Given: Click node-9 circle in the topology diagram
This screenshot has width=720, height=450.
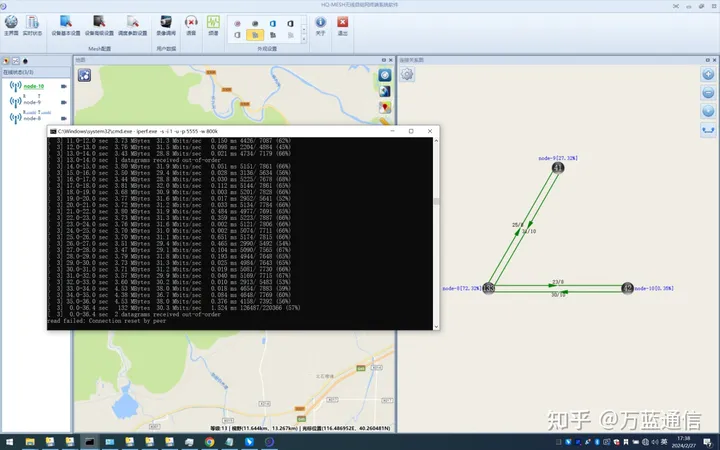Looking at the screenshot, I should click(558, 168).
